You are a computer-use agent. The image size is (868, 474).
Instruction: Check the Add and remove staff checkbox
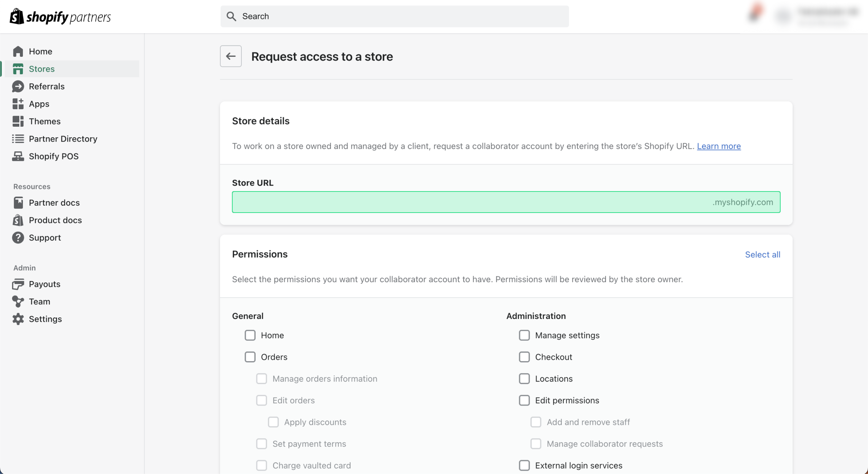click(x=536, y=422)
